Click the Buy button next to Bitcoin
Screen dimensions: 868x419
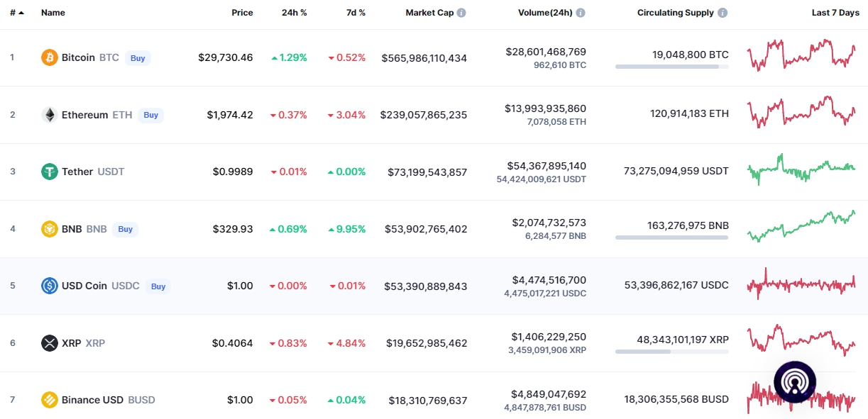138,58
